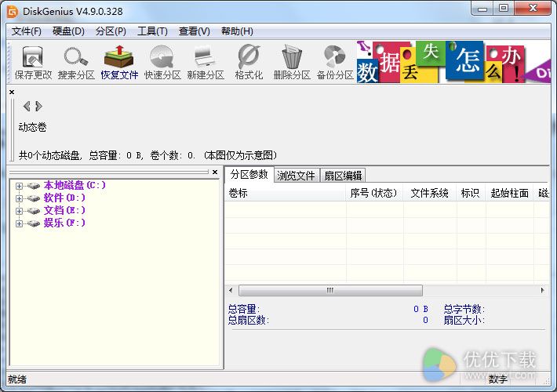Click the 总容量 label
The width and height of the screenshot is (557, 392).
click(243, 309)
